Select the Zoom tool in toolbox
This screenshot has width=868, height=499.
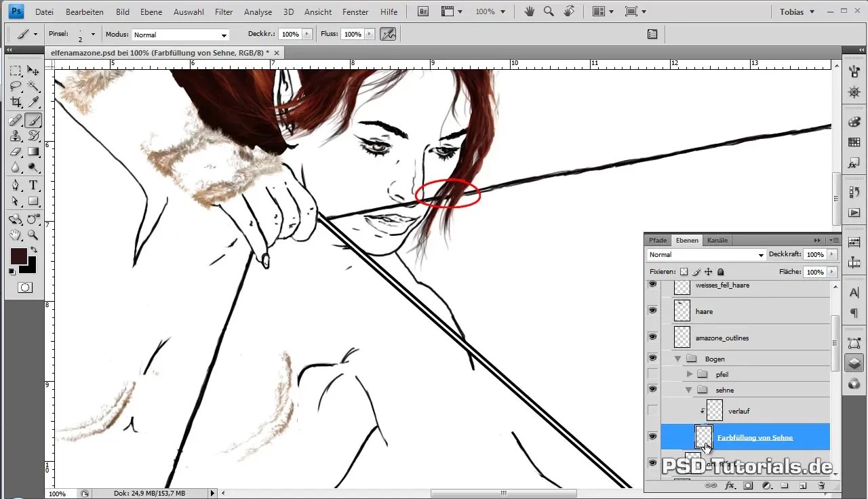(x=33, y=235)
